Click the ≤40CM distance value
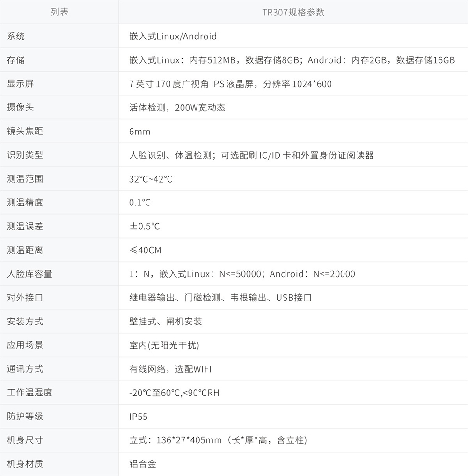468x476 pixels. coord(145,250)
